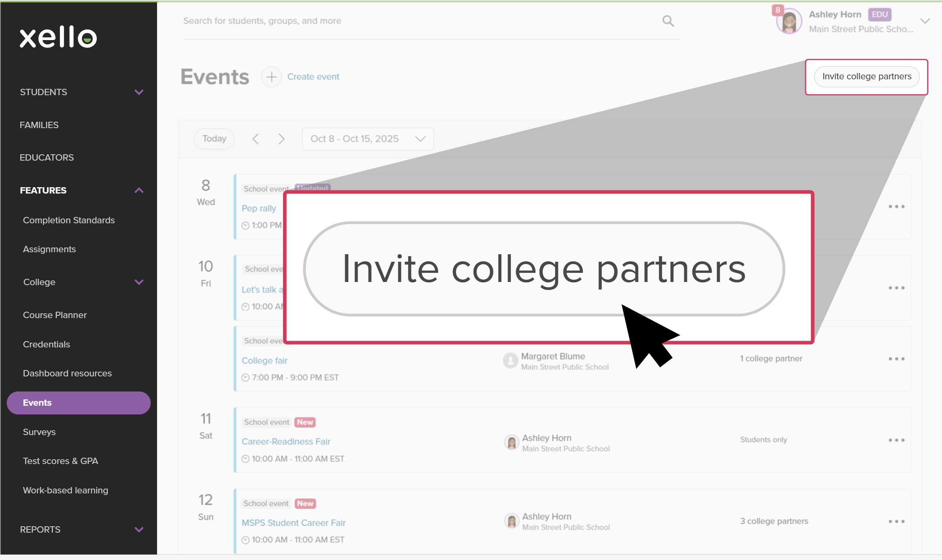Open the three-dot menu for Career-Readiness Fair
Image resolution: width=942 pixels, height=560 pixels.
[x=897, y=440]
